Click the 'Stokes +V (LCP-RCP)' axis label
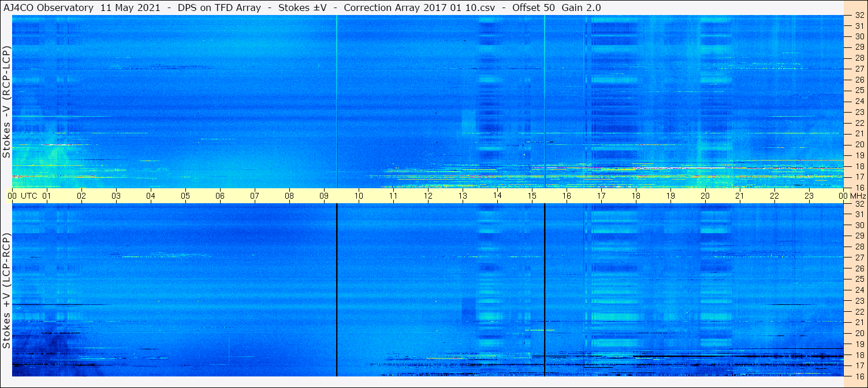The image size is (868, 388). (6, 292)
